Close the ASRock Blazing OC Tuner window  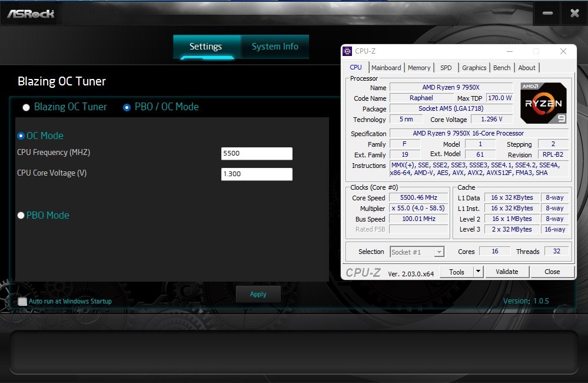[x=574, y=14]
